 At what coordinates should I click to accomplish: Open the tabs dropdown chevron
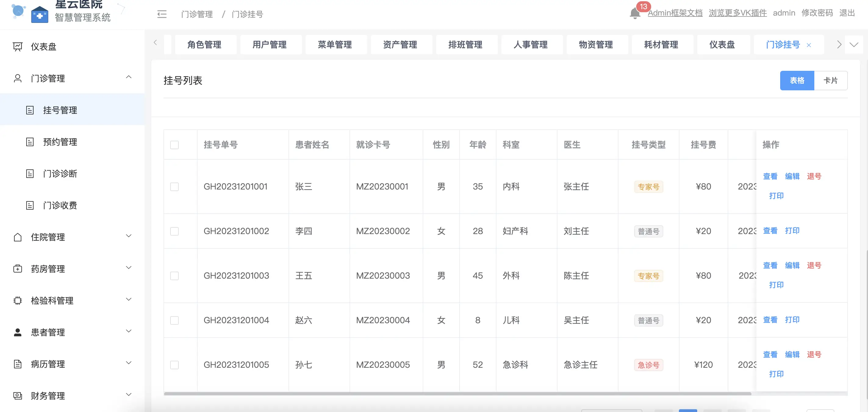pos(853,45)
